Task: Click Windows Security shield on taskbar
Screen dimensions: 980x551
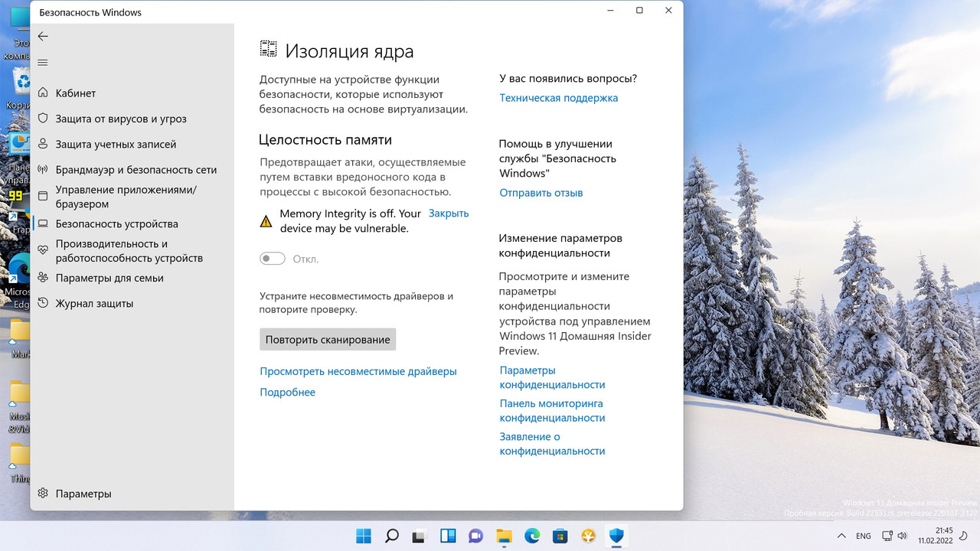Action: tap(616, 536)
